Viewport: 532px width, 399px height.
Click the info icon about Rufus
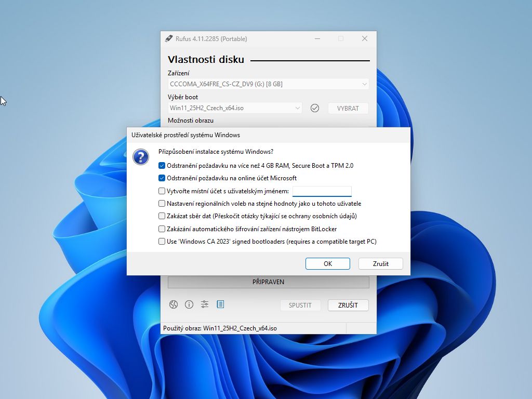pyautogui.click(x=189, y=304)
